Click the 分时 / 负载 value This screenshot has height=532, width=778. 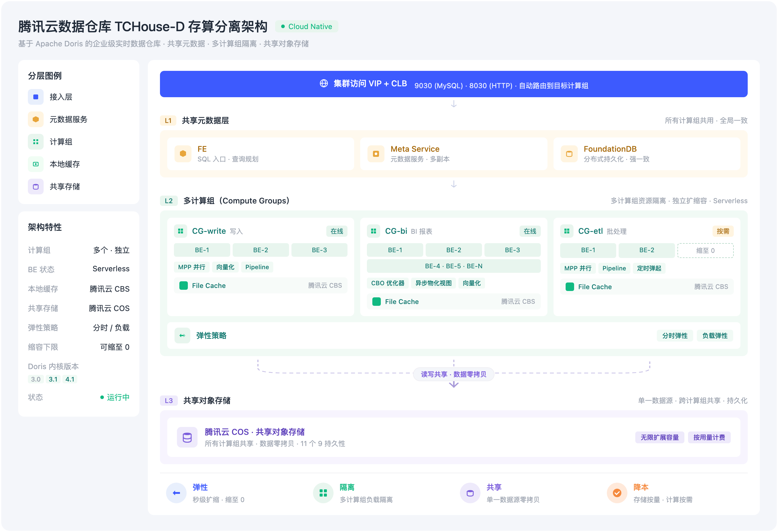click(x=111, y=328)
